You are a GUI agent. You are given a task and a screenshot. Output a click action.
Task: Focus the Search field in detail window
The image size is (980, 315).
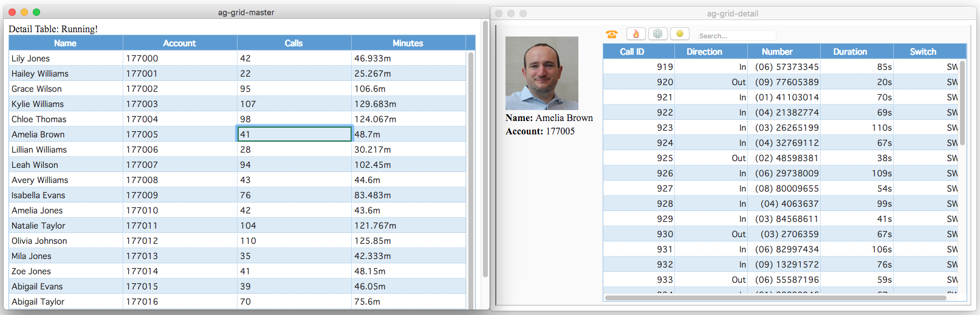(x=736, y=36)
